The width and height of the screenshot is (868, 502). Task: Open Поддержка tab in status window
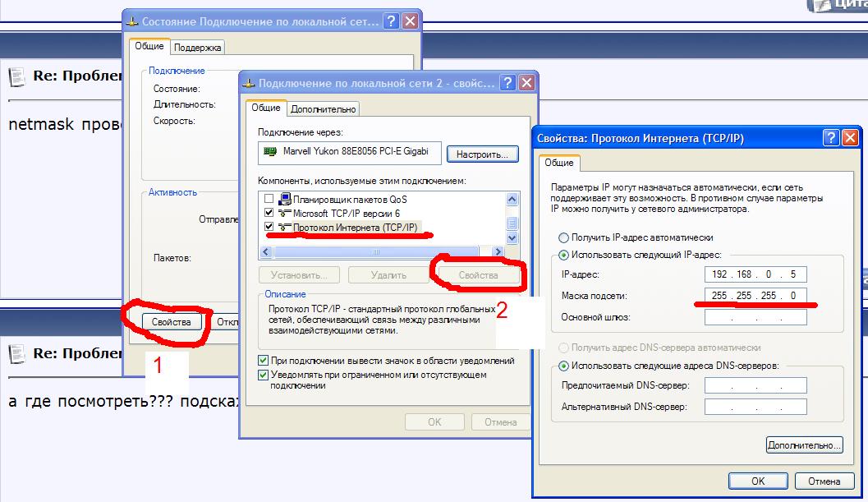click(x=198, y=48)
